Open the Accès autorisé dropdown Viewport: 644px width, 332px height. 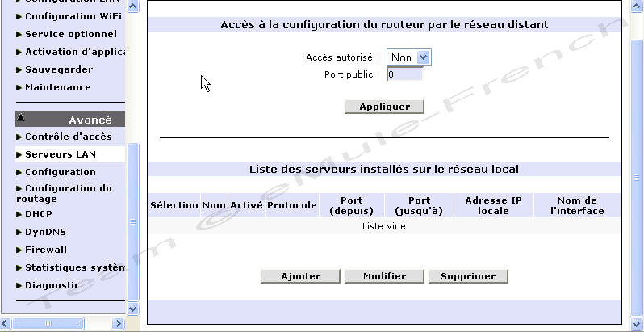tap(409, 57)
